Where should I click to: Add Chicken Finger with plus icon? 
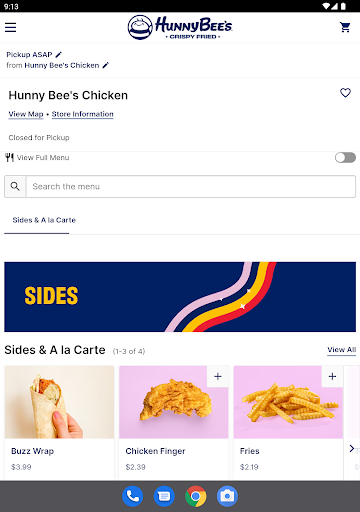[x=218, y=376]
